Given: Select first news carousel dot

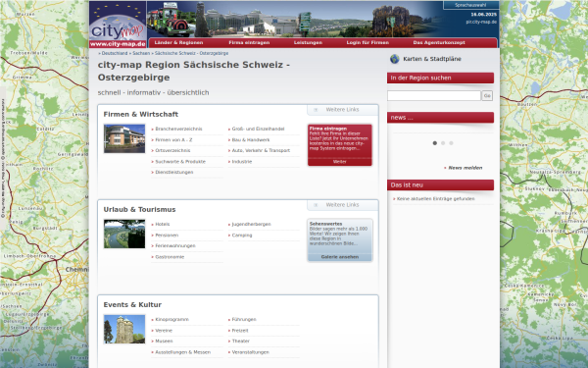Looking at the screenshot, I should point(434,143).
